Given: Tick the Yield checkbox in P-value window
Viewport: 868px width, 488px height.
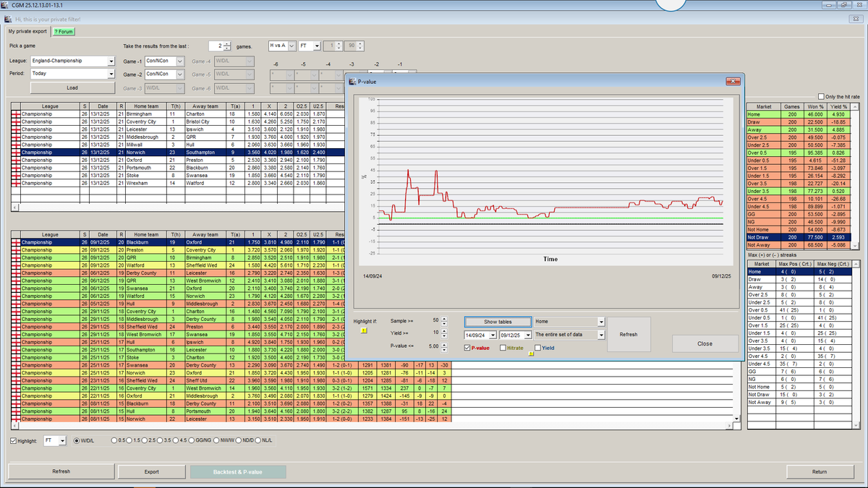Looking at the screenshot, I should (x=537, y=348).
